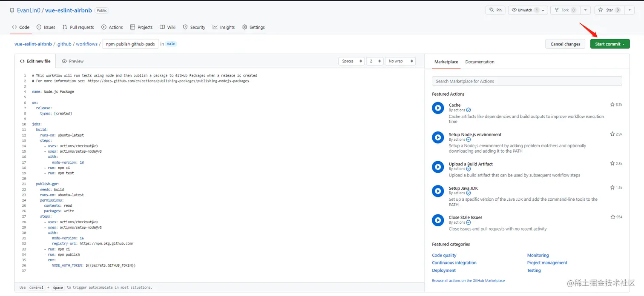Focus the Search Marketplace for Actions field
Viewport: 644px width, 296px height.
pyautogui.click(x=527, y=81)
